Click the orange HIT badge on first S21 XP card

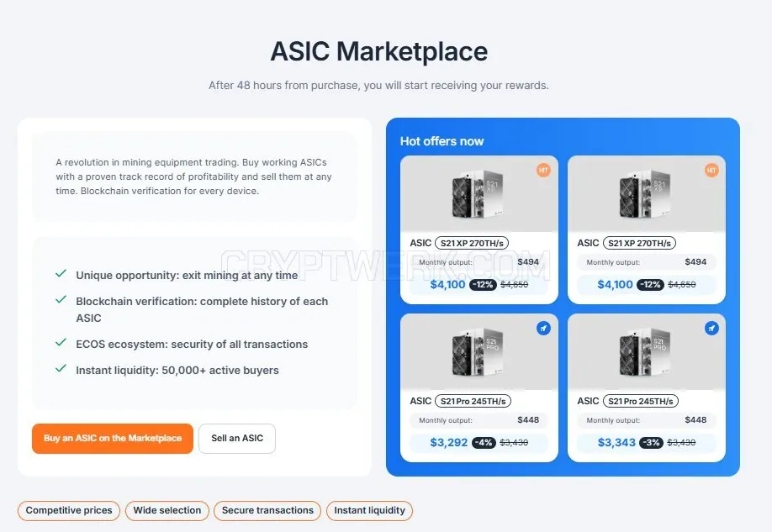(543, 171)
